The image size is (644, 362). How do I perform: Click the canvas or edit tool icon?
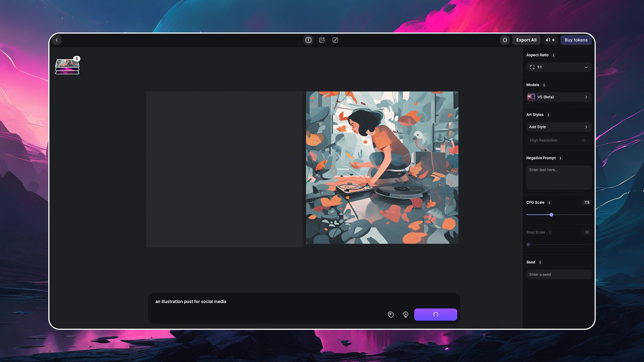point(335,40)
